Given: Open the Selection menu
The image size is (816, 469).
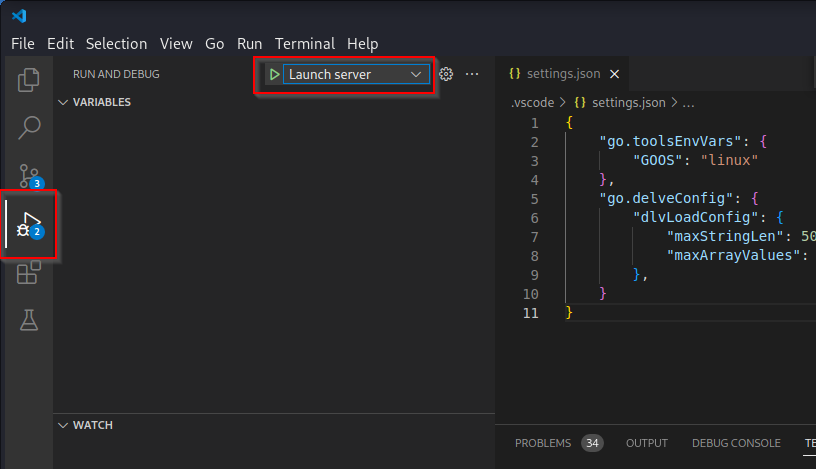Looking at the screenshot, I should click(x=116, y=43).
